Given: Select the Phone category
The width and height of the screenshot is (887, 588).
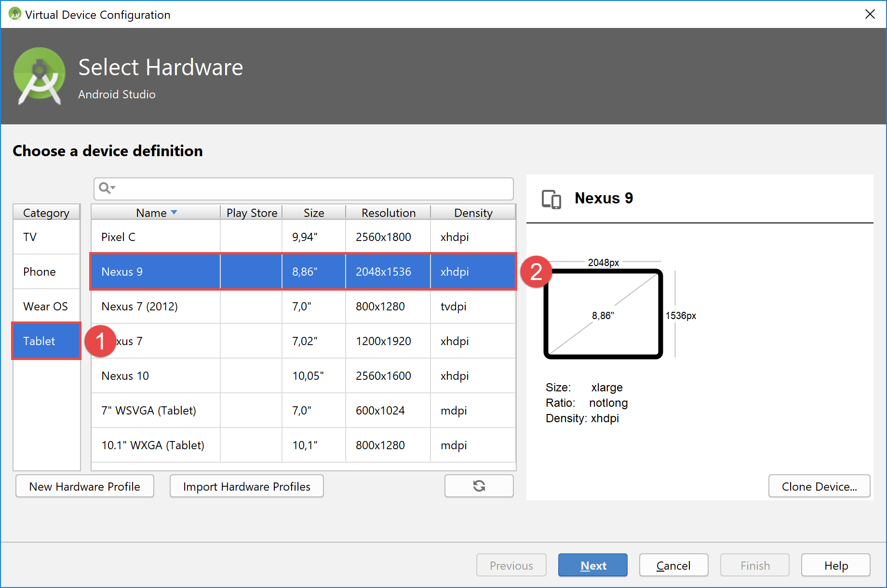Looking at the screenshot, I should pos(46,271).
